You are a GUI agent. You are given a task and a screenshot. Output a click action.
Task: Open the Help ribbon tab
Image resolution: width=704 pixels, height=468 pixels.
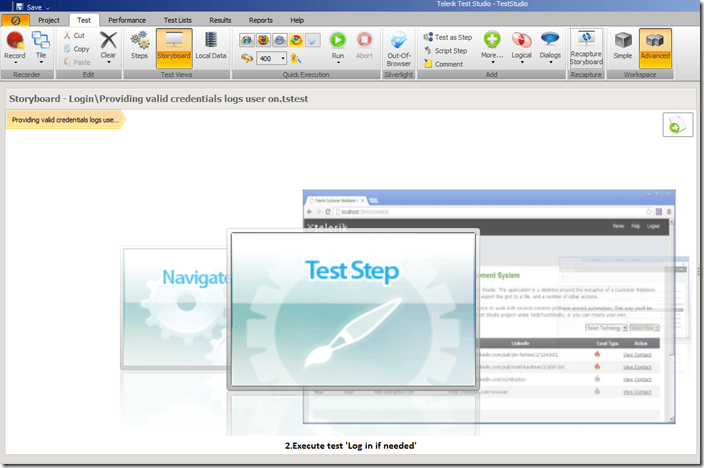tap(297, 20)
